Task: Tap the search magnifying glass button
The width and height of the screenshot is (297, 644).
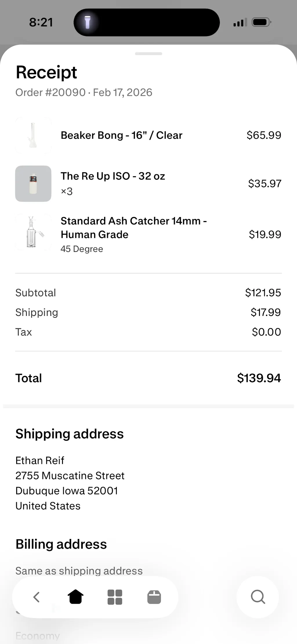Action: pos(258,597)
